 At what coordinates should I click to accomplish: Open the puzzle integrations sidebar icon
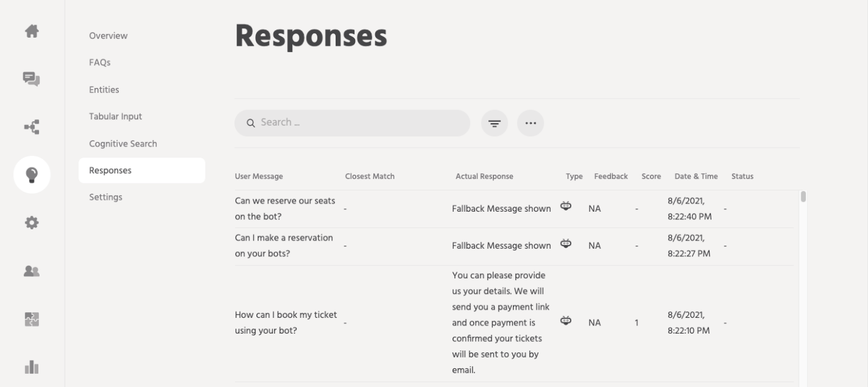pos(31,319)
